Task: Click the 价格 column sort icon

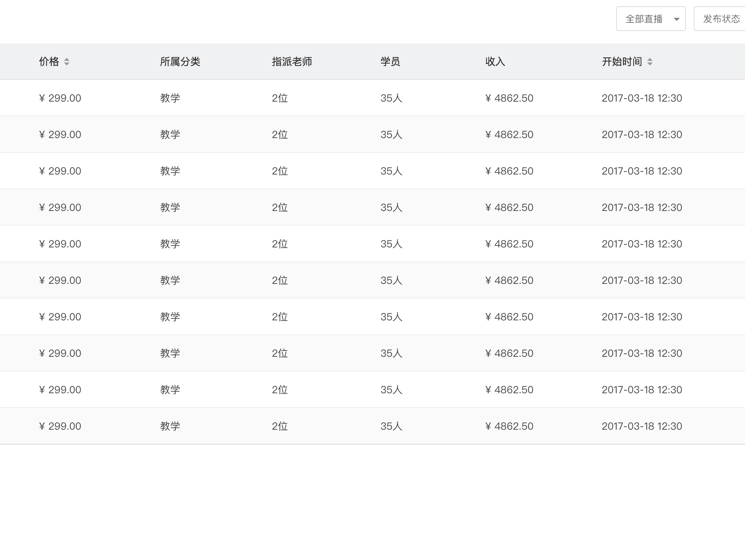Action: [x=67, y=62]
